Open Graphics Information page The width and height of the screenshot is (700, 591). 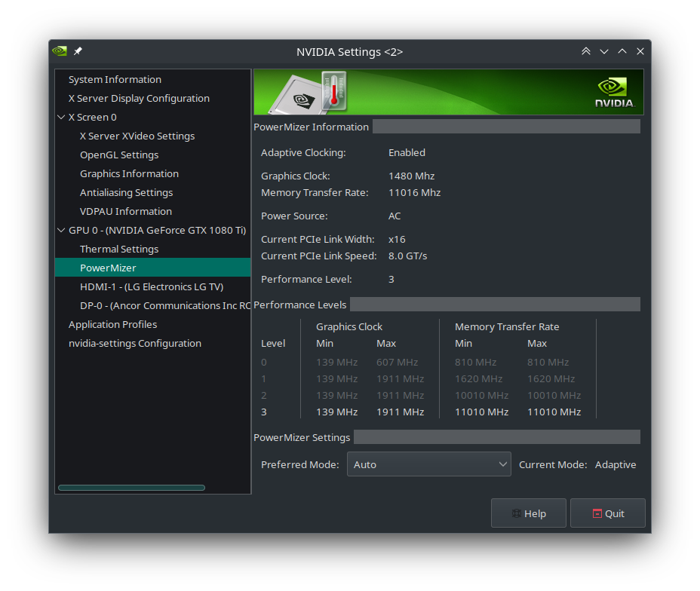point(129,174)
